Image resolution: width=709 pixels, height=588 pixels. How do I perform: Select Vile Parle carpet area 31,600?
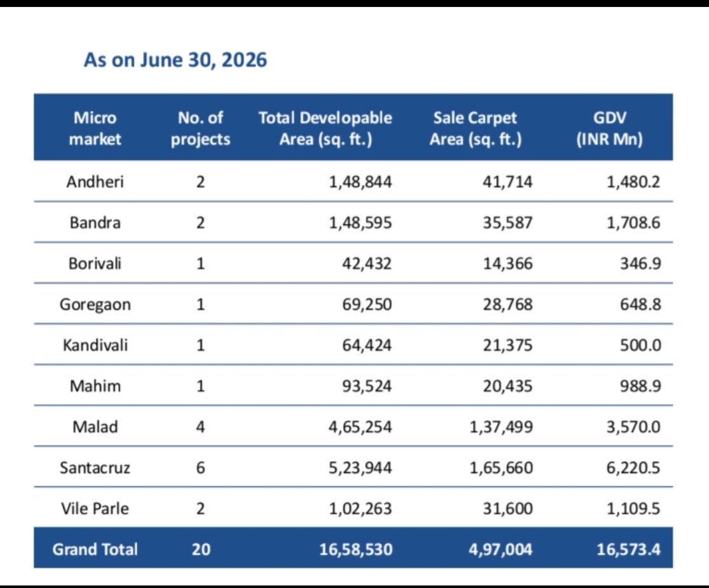[x=507, y=509]
